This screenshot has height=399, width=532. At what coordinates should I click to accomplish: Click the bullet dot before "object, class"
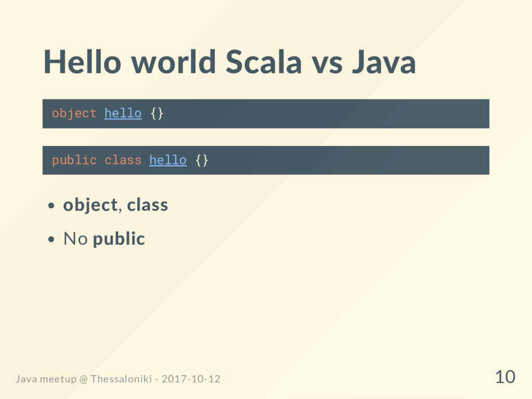50,206
